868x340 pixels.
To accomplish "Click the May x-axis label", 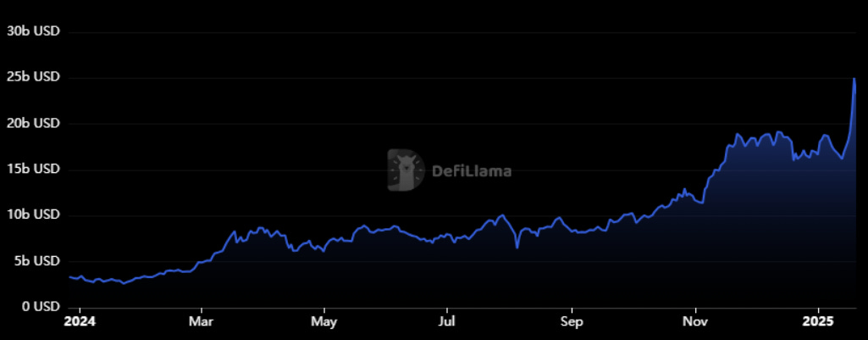I will tap(324, 321).
